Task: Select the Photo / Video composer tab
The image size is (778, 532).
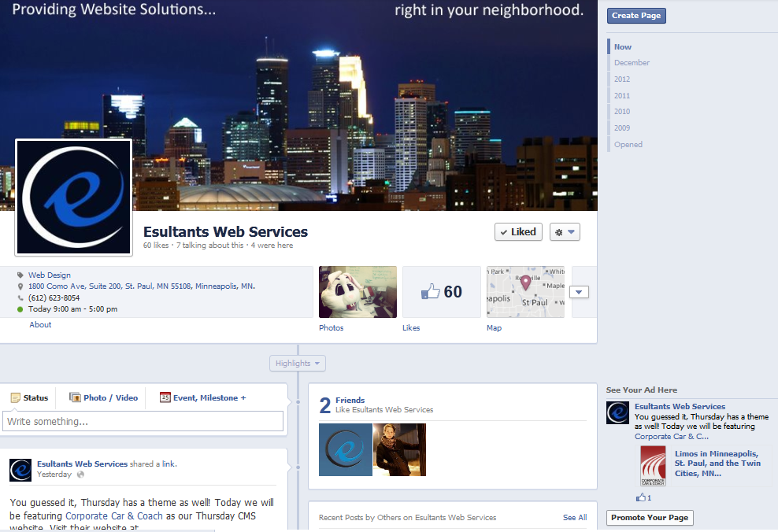Action: 104,397
